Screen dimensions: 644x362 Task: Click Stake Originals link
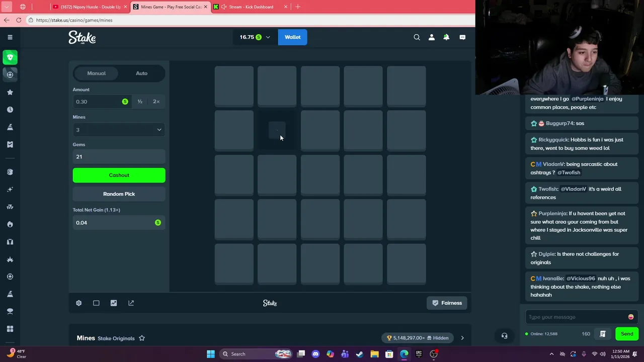[116, 338]
